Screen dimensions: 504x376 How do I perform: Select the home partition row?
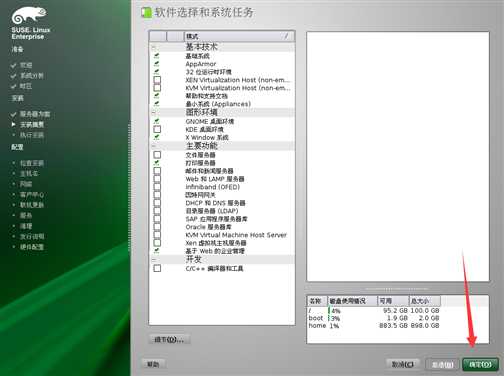click(x=374, y=325)
